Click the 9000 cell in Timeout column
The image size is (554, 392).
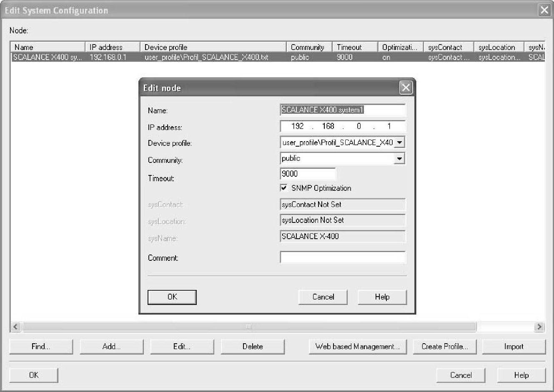pos(345,57)
